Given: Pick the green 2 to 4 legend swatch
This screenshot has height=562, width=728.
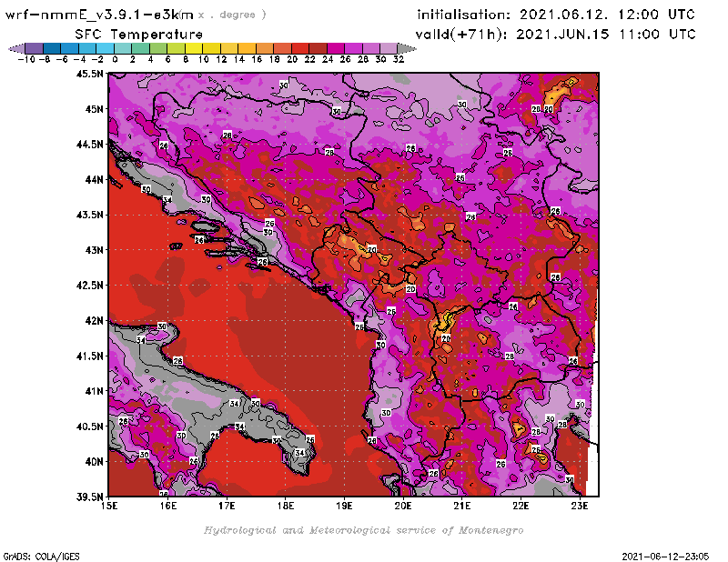Looking at the screenshot, I should [140, 48].
